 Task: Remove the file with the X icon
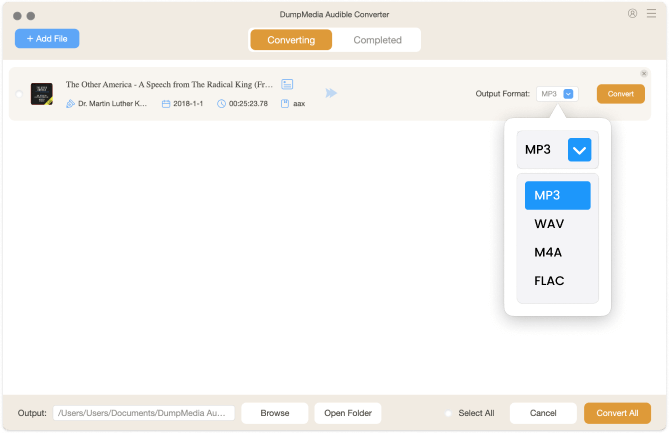644,73
